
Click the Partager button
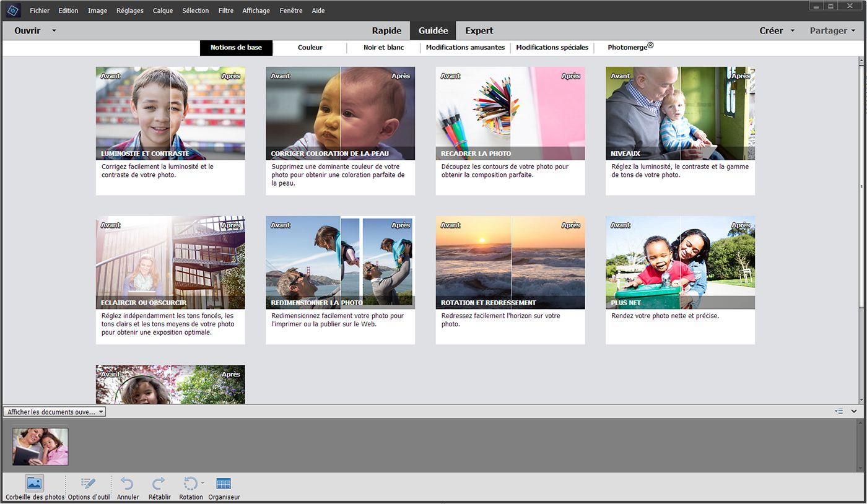coord(829,30)
